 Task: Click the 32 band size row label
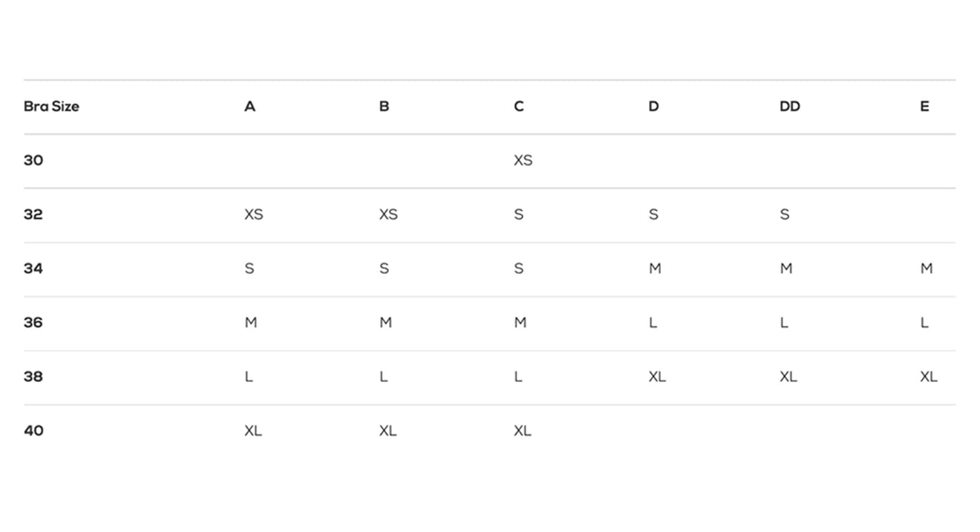[33, 214]
